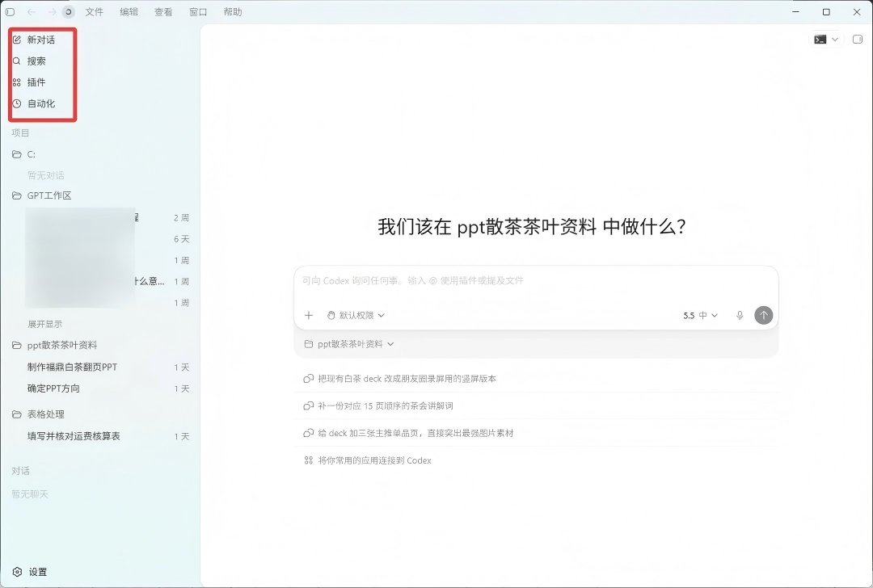This screenshot has height=588, width=873.
Task: Click the round refresh icon in title bar
Action: pos(69,11)
